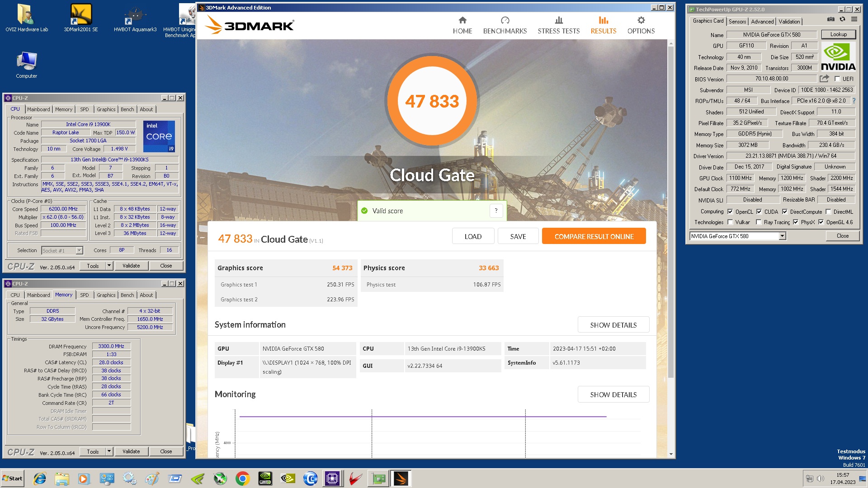The width and height of the screenshot is (868, 488).
Task: Click the BIOS export share icon in GPU-Z
Action: tap(824, 79)
